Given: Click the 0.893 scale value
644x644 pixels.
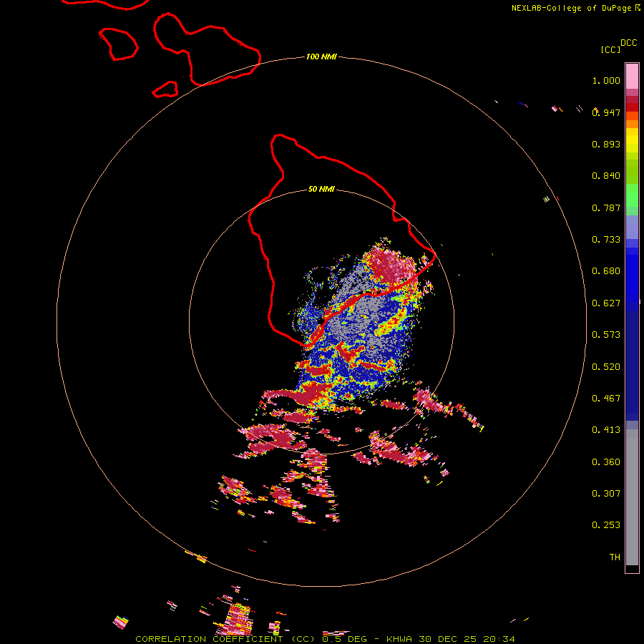Looking at the screenshot, I should click(x=606, y=144).
